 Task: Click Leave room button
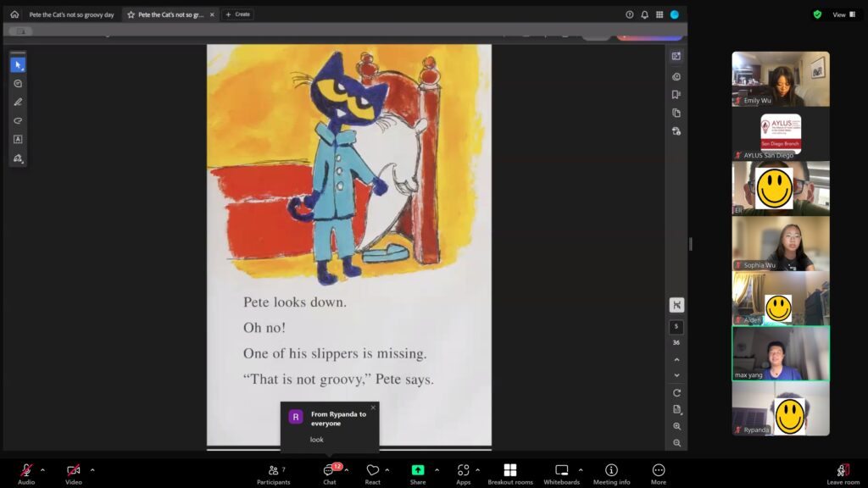coord(843,474)
